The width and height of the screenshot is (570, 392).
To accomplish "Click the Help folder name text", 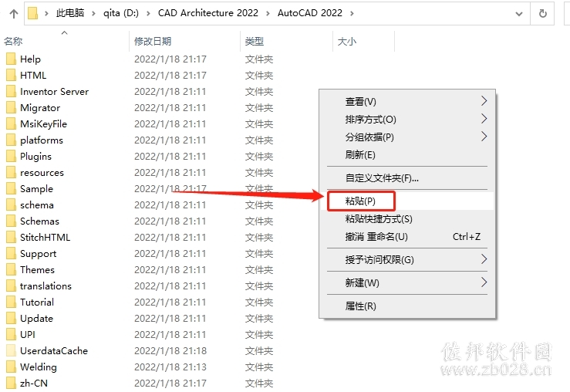I will pos(31,59).
